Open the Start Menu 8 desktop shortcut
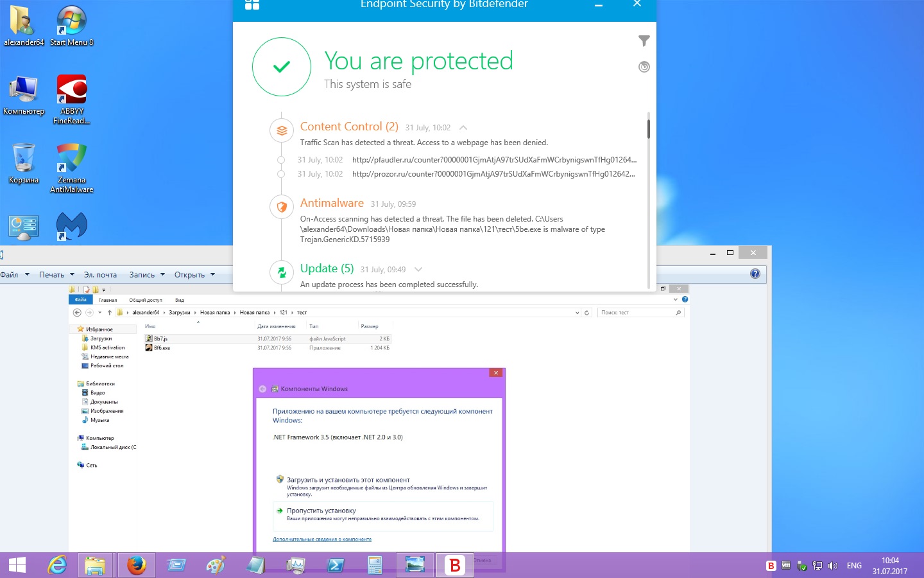924x578 pixels. [x=71, y=26]
